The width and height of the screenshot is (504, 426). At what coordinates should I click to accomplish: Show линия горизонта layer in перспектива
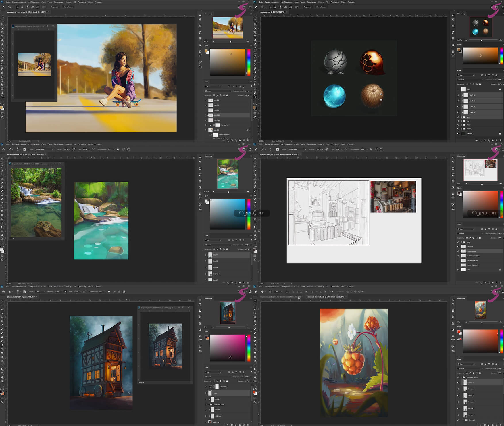pos(458,265)
